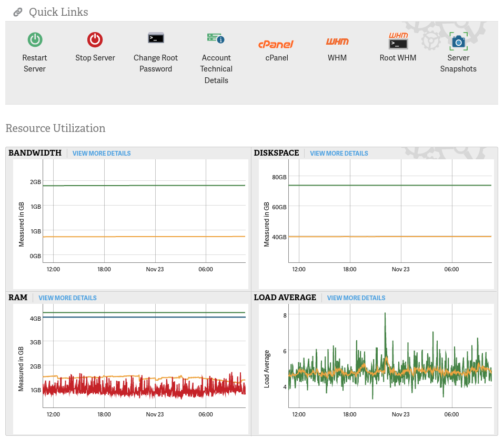Open the Root WHM terminal icon
The image size is (504, 439).
tap(398, 40)
